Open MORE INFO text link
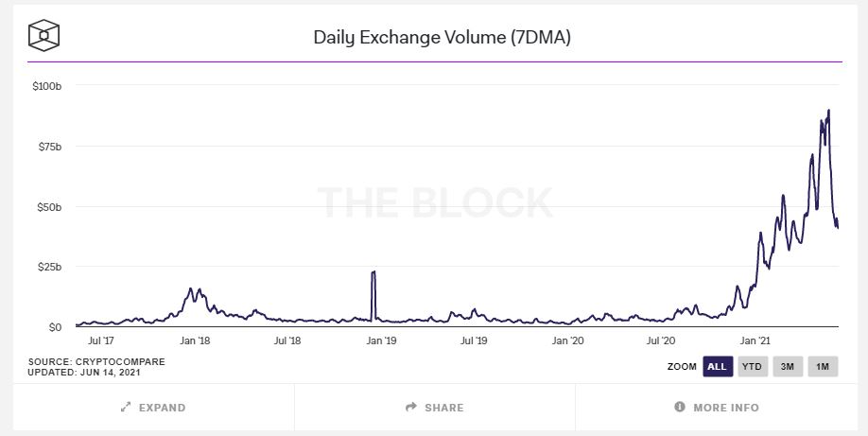This screenshot has height=436, width=868. point(726,408)
